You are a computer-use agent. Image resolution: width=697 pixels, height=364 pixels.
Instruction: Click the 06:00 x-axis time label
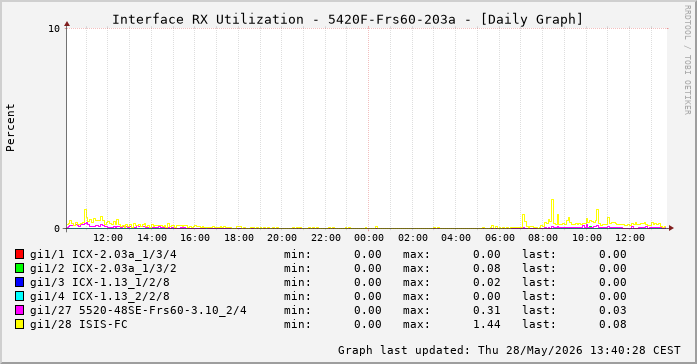pos(500,238)
